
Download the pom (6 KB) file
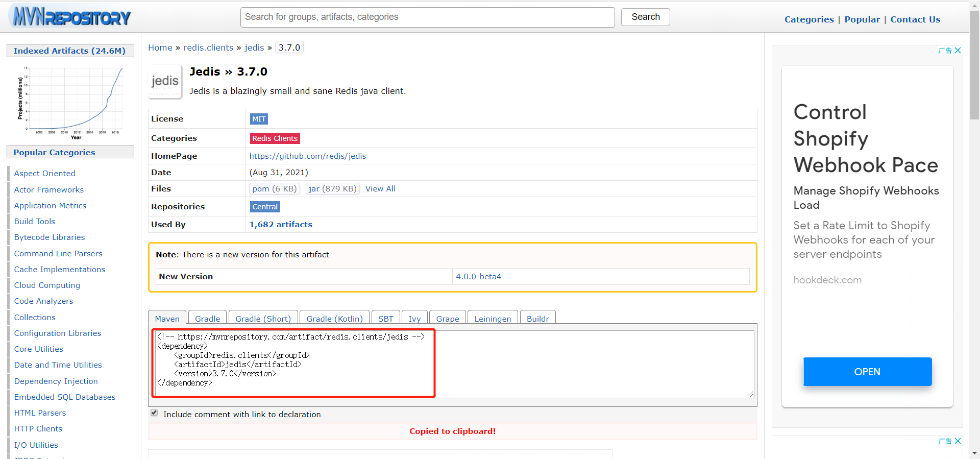pos(274,189)
